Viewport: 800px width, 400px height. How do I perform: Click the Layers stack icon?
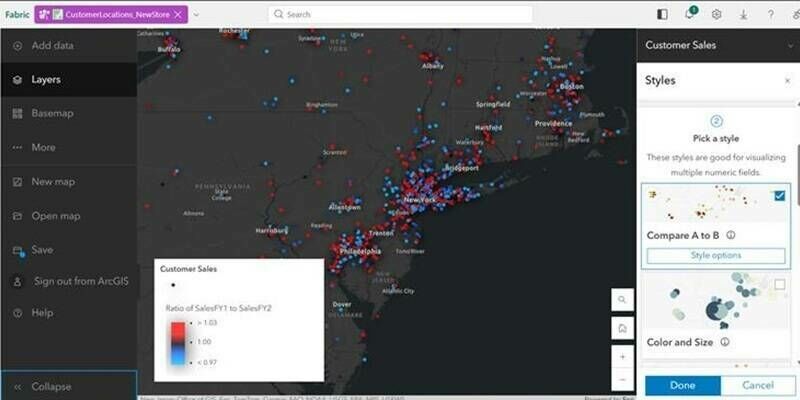point(17,80)
